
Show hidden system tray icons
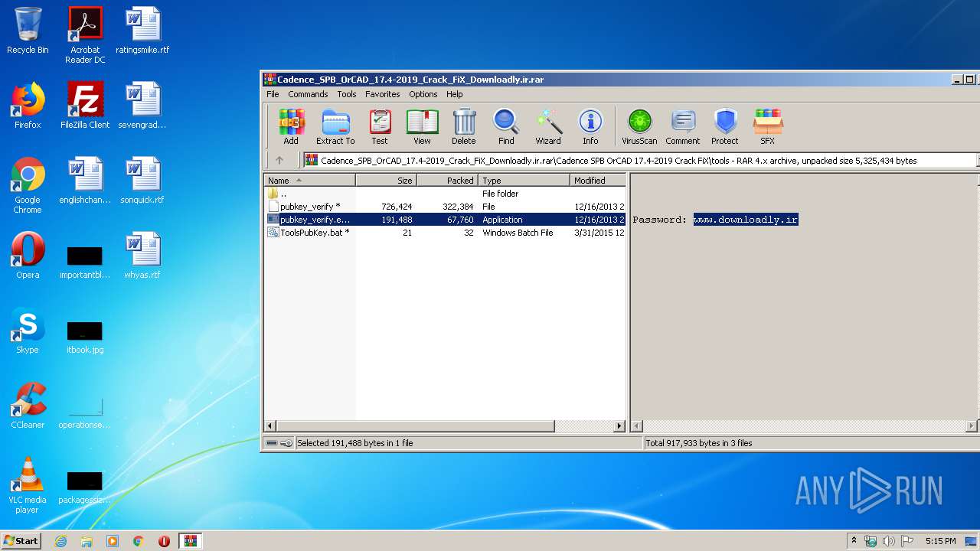click(854, 541)
